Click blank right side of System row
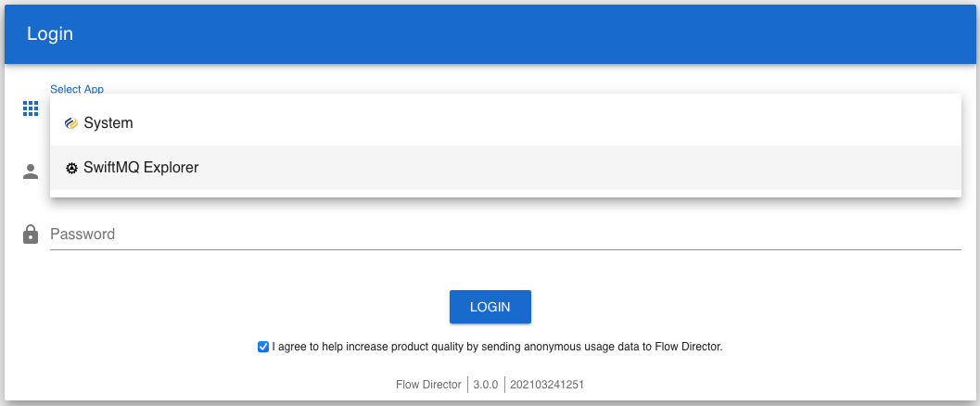 click(x=649, y=123)
